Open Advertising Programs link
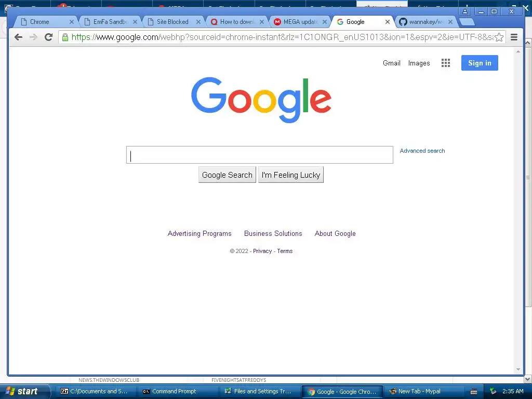Image resolution: width=532 pixels, height=399 pixels. 199,233
